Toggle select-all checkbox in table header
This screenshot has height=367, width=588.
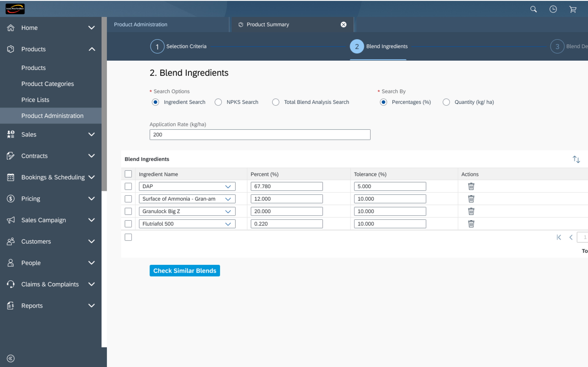(128, 174)
